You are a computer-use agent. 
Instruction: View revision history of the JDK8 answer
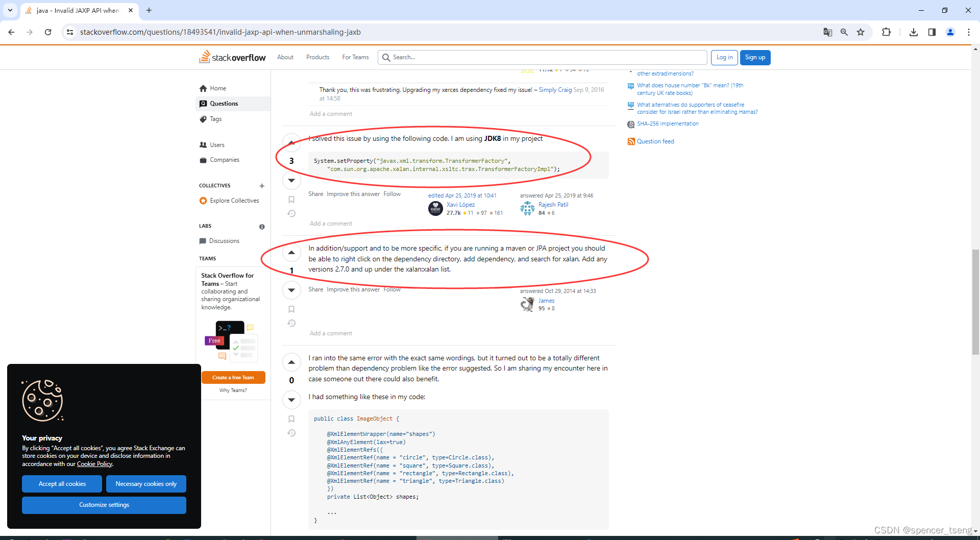[x=291, y=213]
